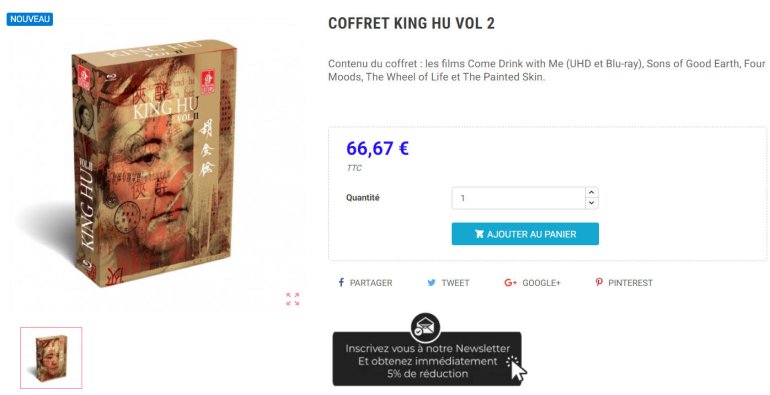
Task: Click the Pinterest logo icon
Action: (599, 282)
